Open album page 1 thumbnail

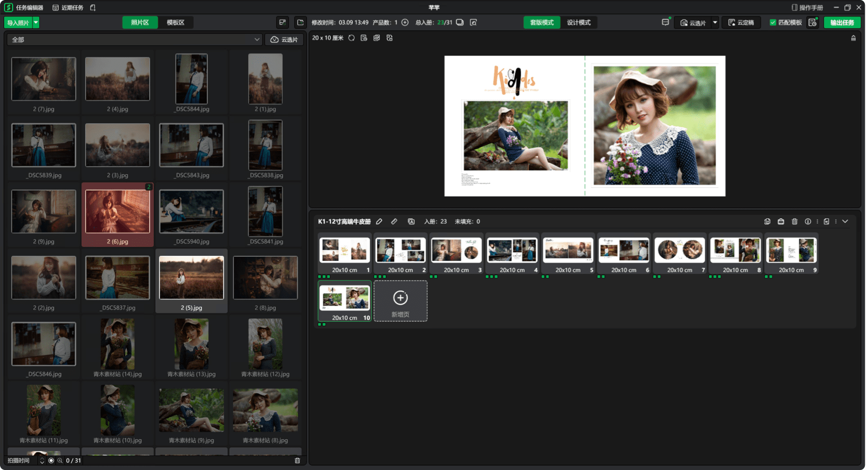[345, 254]
